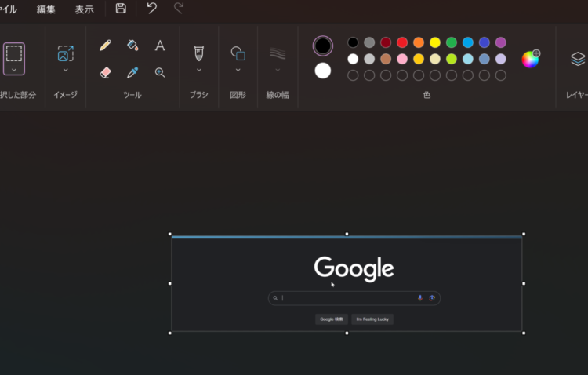Viewport: 588px width, 375px height.
Task: Open the 編集 menu
Action: click(x=46, y=9)
